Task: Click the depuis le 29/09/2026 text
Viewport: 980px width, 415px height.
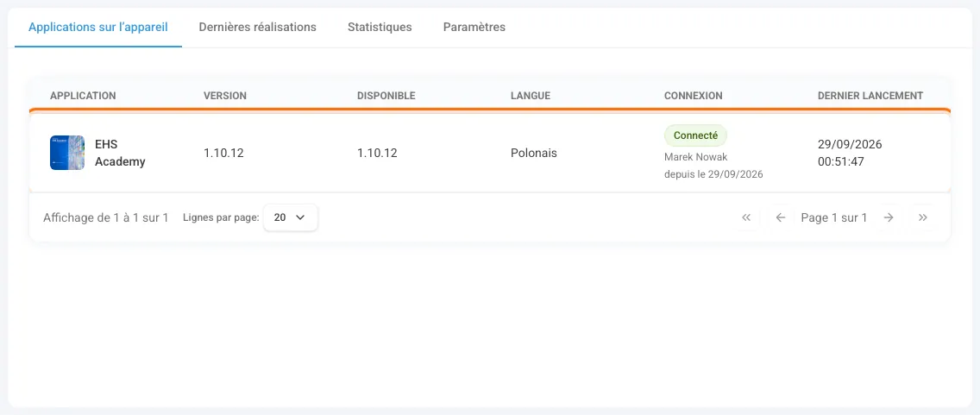Action: [713, 174]
